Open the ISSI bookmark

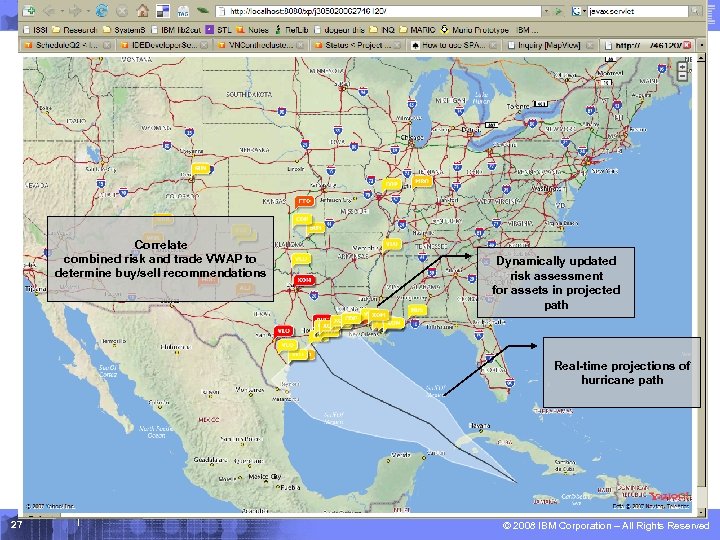coord(35,30)
